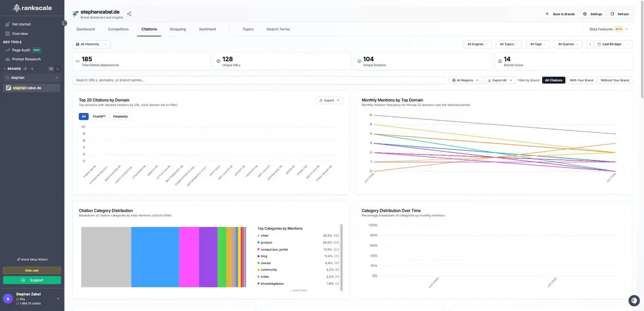This screenshot has height=311, width=644.
Task: Click the user avatar S icon
Action: tap(8, 299)
